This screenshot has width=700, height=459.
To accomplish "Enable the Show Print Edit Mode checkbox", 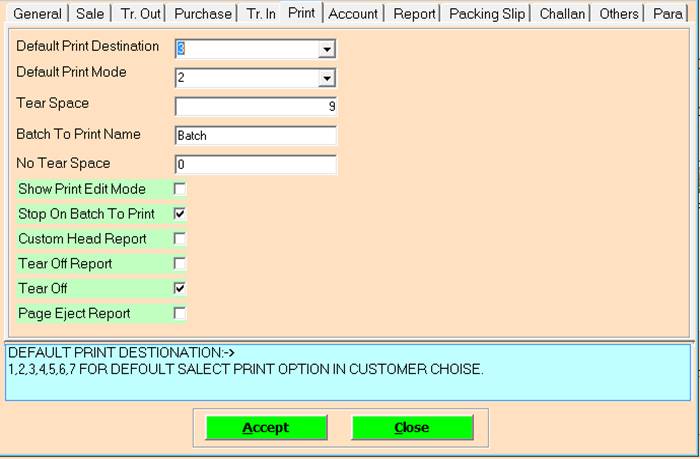I will tap(180, 188).
